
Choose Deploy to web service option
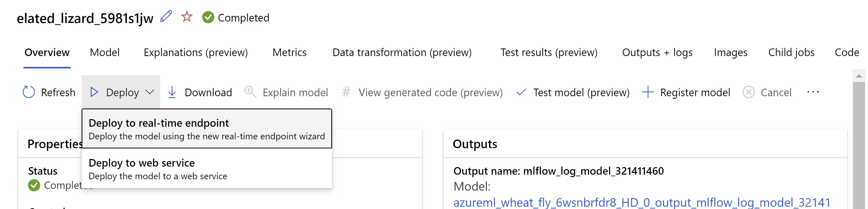206,169
